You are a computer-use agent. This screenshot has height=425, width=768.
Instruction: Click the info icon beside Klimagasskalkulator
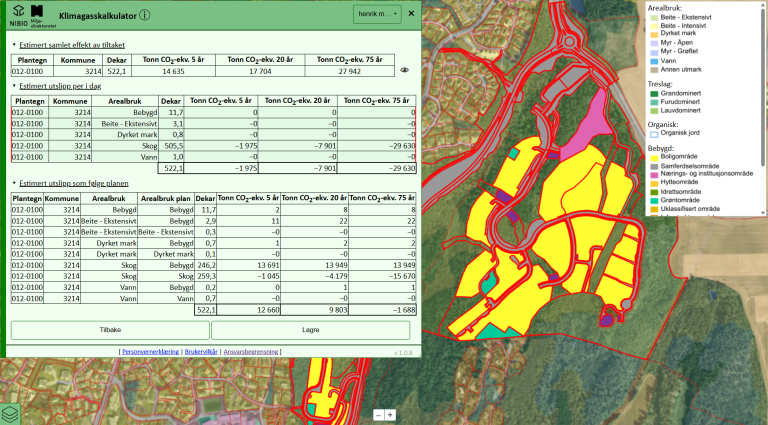point(145,16)
